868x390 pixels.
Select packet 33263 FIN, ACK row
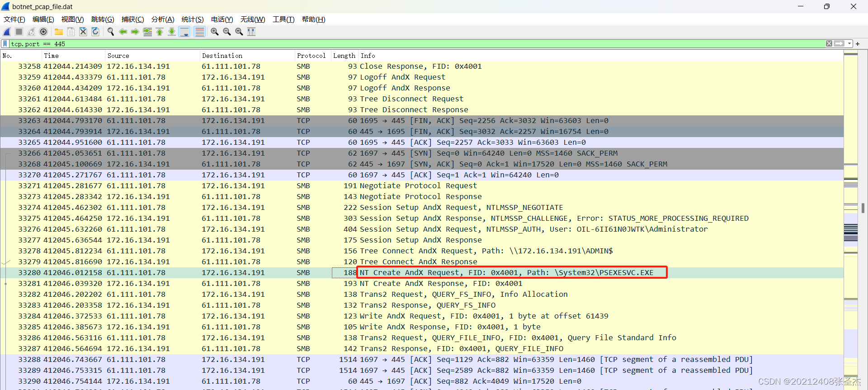422,121
